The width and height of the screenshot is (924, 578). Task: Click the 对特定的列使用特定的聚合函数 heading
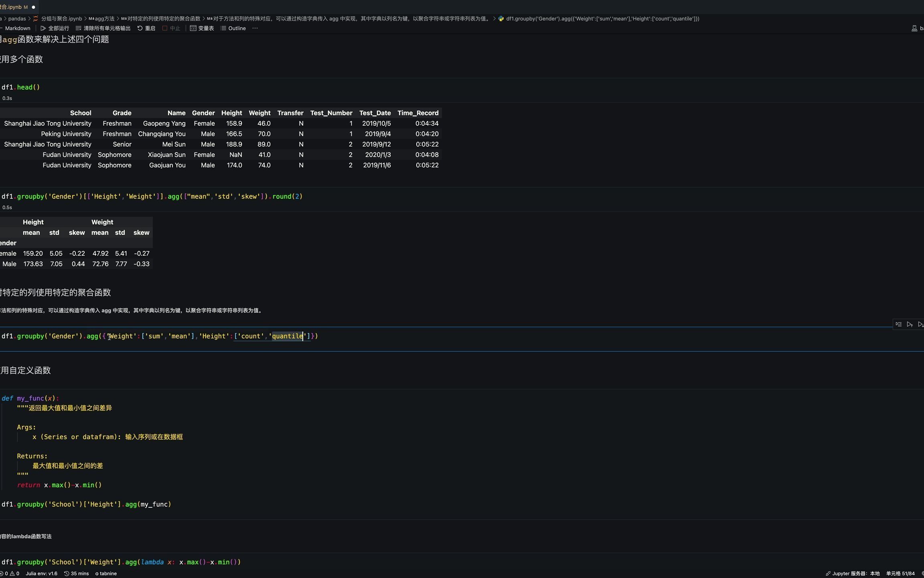pyautogui.click(x=55, y=292)
